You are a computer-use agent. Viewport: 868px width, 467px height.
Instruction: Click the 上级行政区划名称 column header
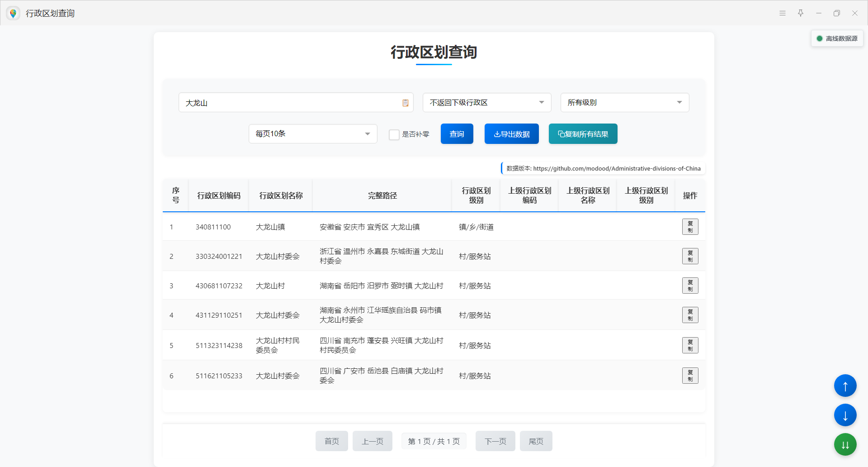coord(588,195)
